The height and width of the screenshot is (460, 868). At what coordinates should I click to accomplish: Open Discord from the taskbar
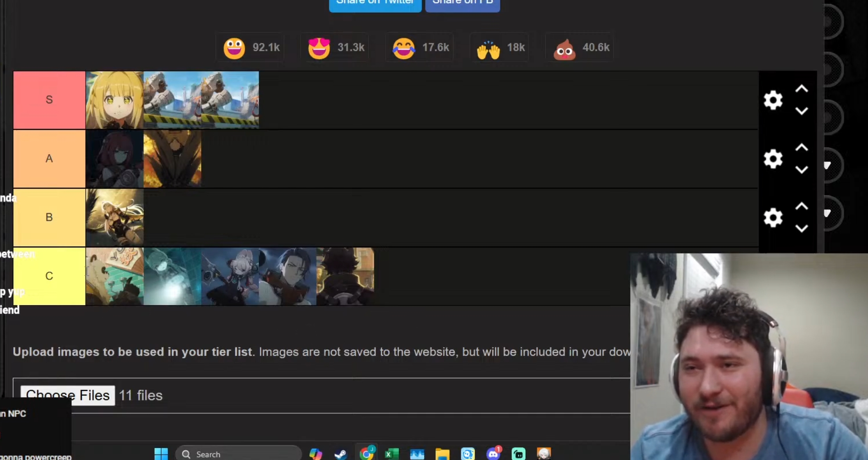493,453
